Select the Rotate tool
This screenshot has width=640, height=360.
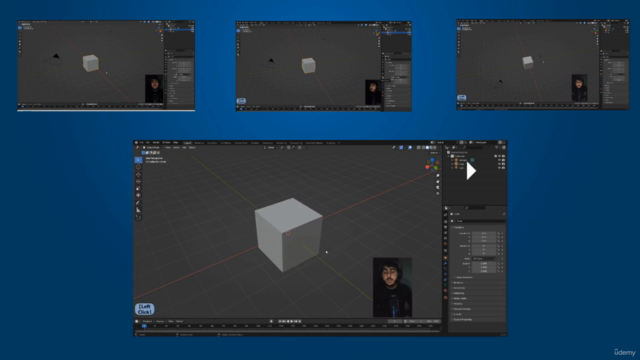click(138, 181)
